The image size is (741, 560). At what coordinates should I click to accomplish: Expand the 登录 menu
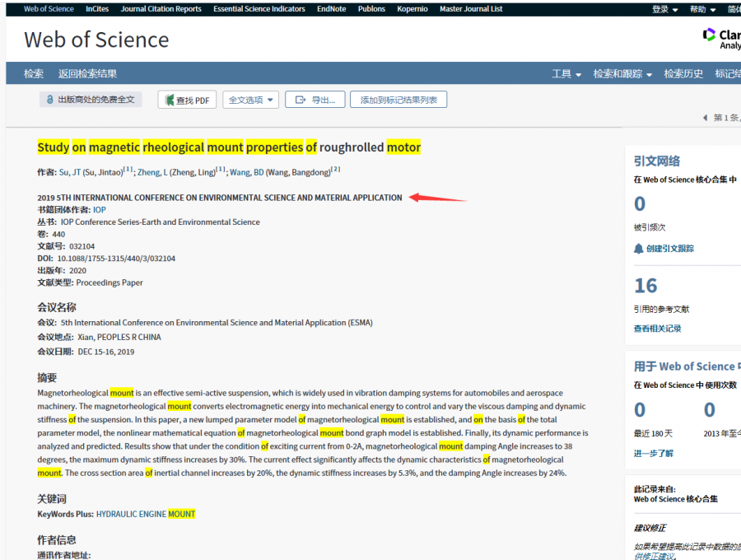(x=664, y=9)
